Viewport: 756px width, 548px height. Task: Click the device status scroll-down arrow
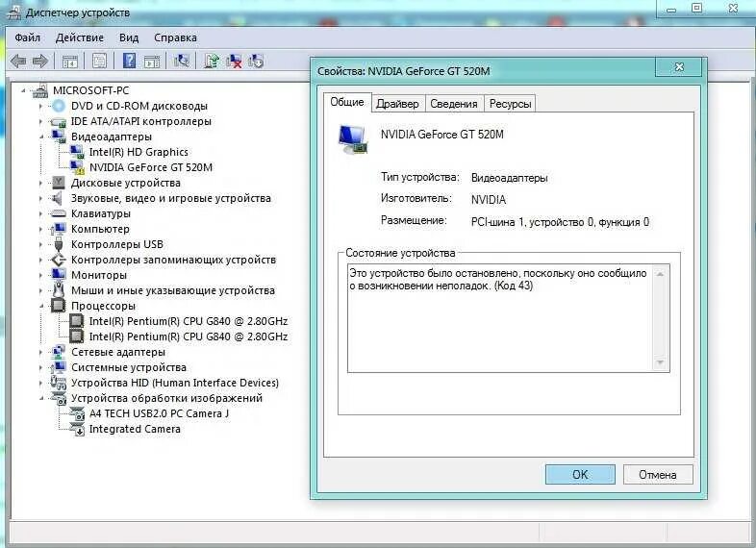(x=661, y=362)
